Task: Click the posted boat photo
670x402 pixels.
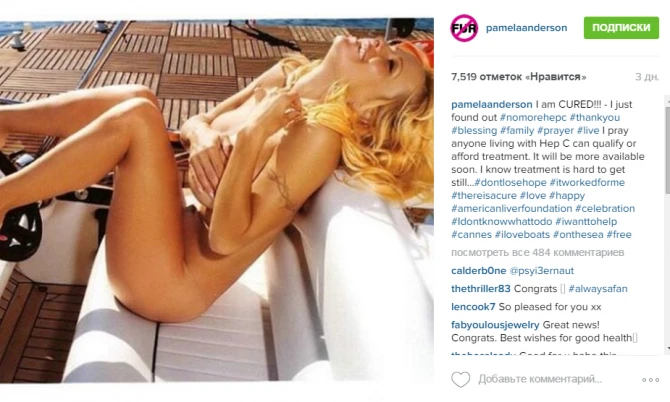Action: pyautogui.click(x=217, y=200)
